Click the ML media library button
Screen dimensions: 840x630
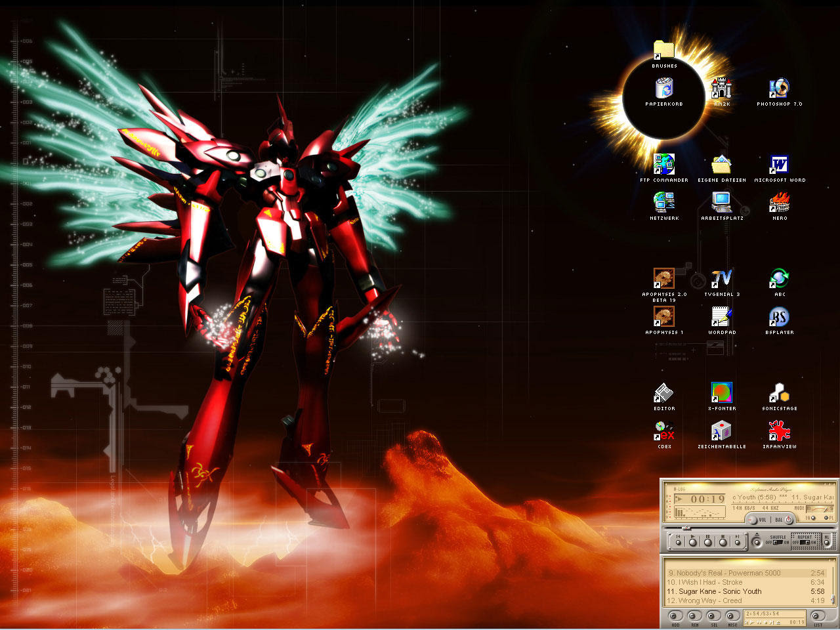827,542
